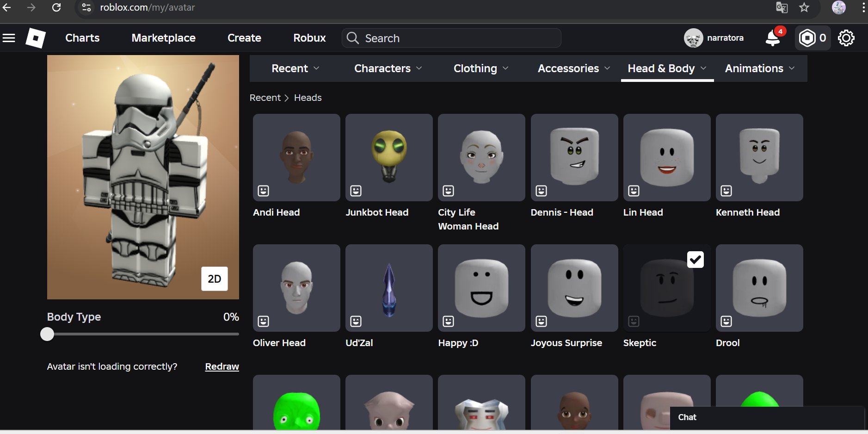The width and height of the screenshot is (868, 434).
Task: Select the Oliver Head thumbnail
Action: tap(296, 288)
